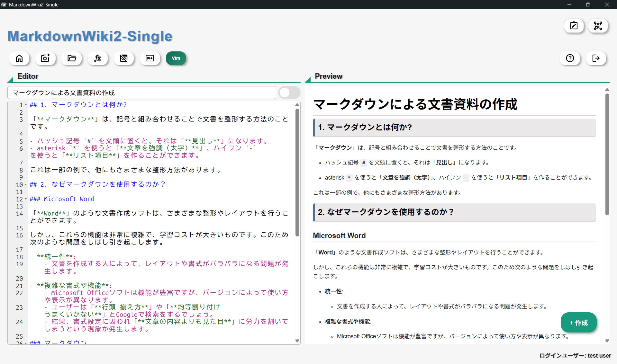Click editor line '## 2. なぜマークダウンを使用するのか？'
Screen dimensions: 617x364
(x=97, y=184)
